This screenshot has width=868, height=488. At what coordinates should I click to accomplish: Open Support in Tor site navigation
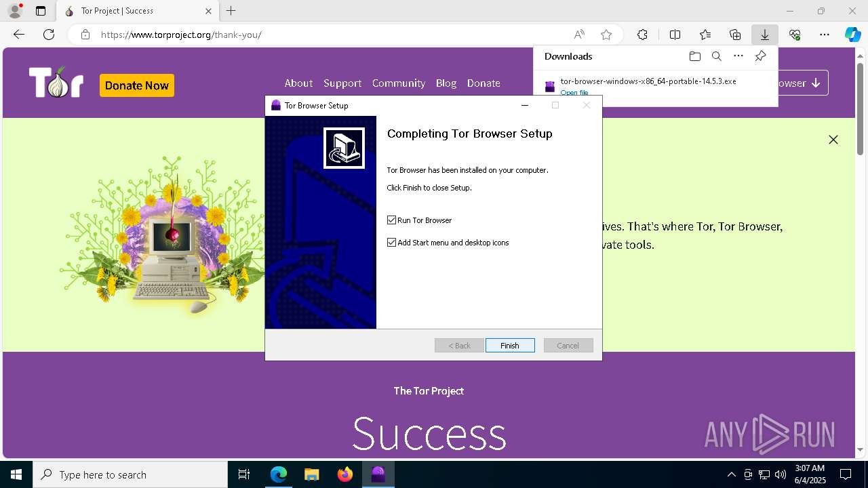(x=342, y=83)
